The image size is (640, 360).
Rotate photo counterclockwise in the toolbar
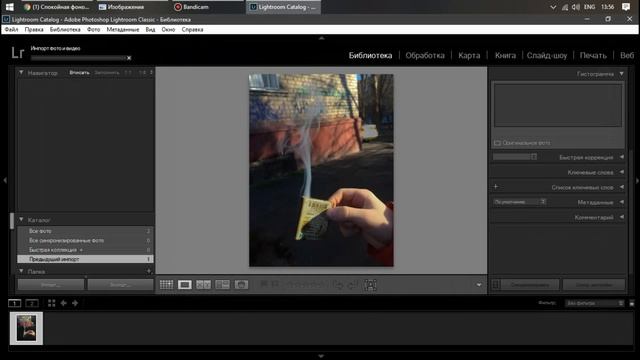pos(338,285)
